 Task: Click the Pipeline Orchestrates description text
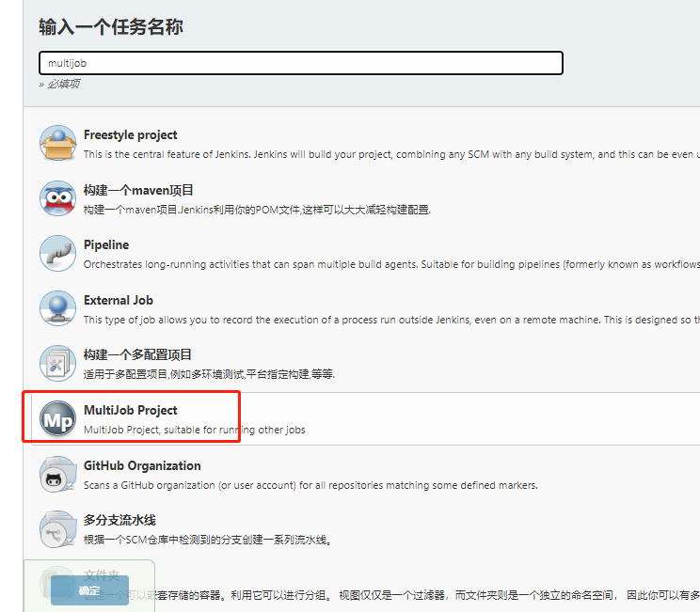tap(391, 264)
